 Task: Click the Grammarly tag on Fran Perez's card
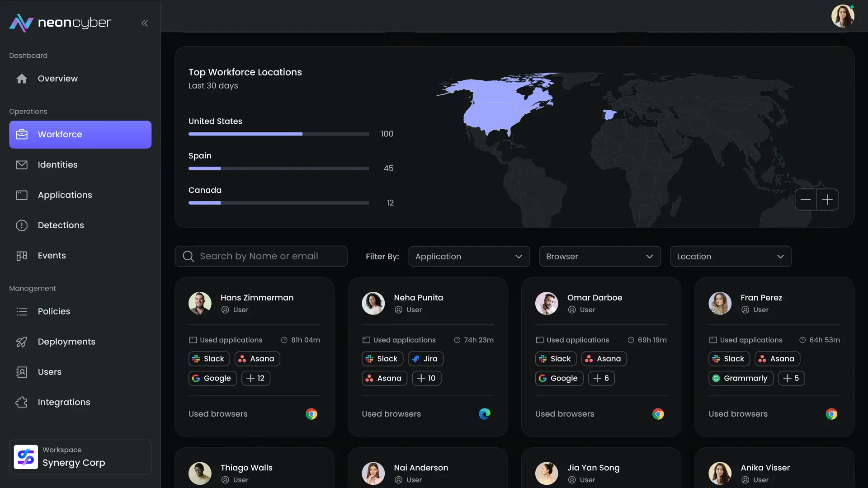[x=740, y=378]
